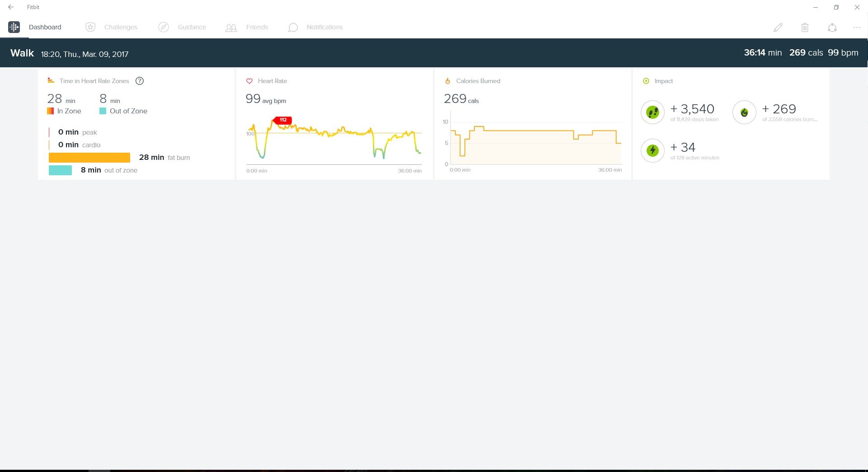Click the Fitbit logo dashboard icon
This screenshot has width=868, height=472.
pyautogui.click(x=14, y=27)
